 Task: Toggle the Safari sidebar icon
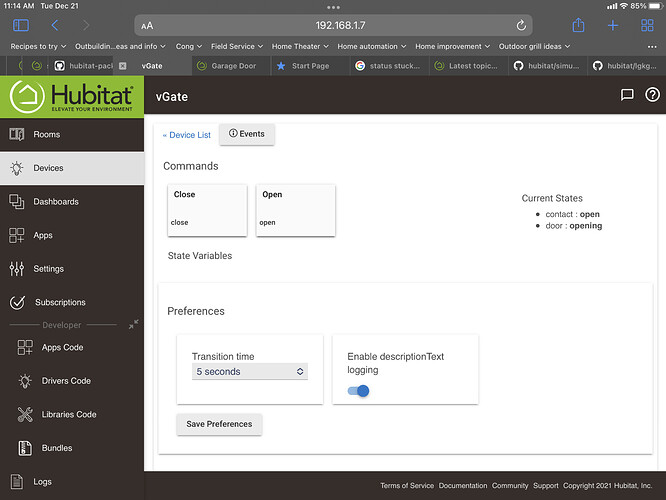point(21,25)
